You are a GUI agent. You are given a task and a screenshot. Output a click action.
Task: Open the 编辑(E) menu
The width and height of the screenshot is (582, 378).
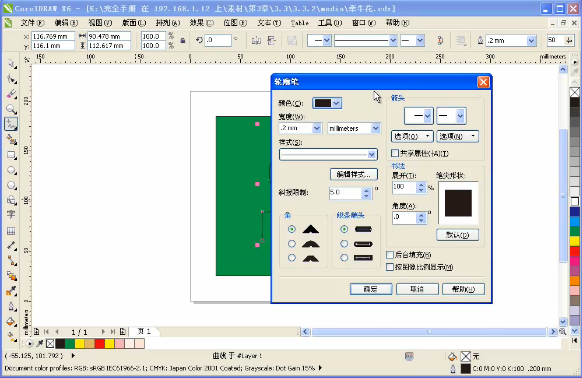click(66, 23)
